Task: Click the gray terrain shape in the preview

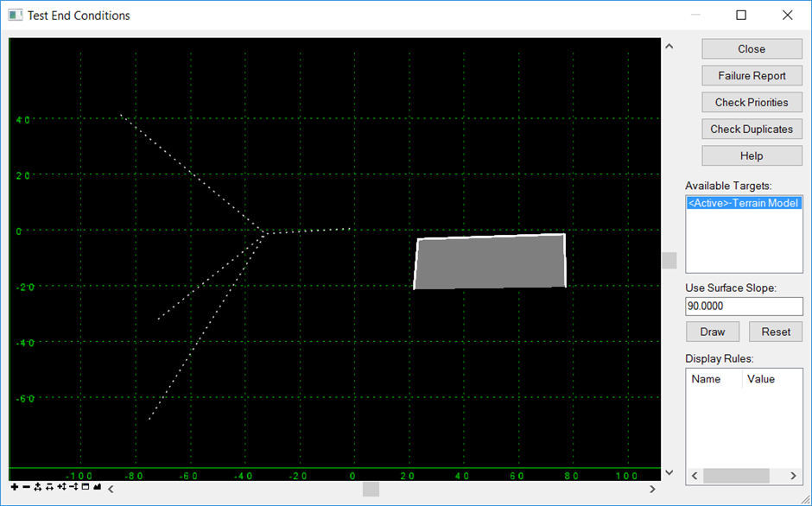Action: tap(490, 262)
